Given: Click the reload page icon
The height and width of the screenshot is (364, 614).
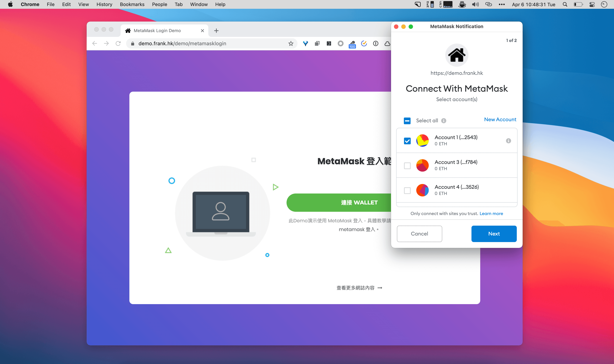Looking at the screenshot, I should coord(118,44).
